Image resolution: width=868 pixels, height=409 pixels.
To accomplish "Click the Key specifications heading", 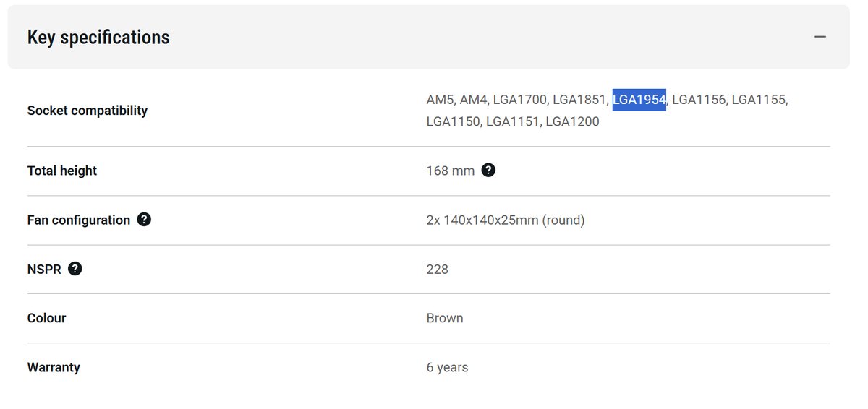I will tap(98, 38).
